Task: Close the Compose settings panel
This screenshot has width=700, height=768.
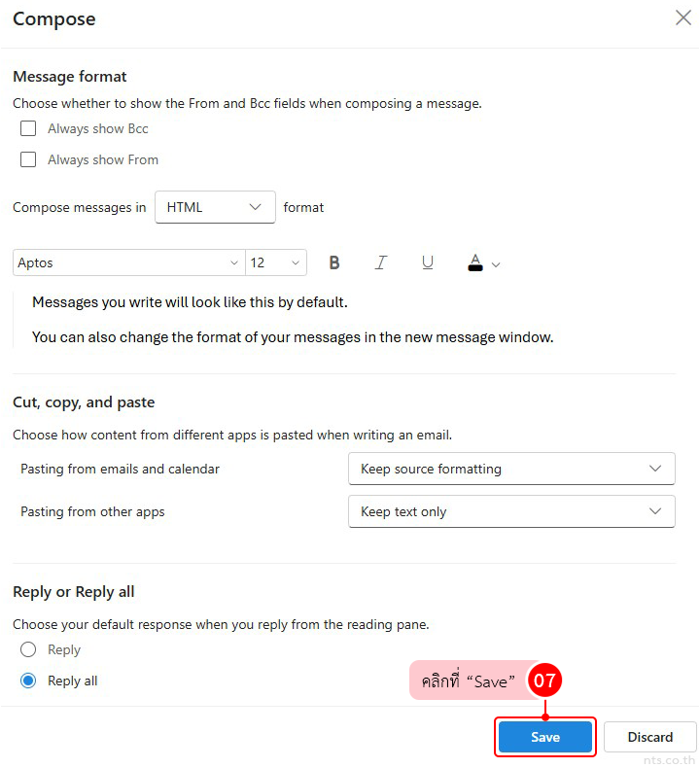Action: [x=683, y=17]
